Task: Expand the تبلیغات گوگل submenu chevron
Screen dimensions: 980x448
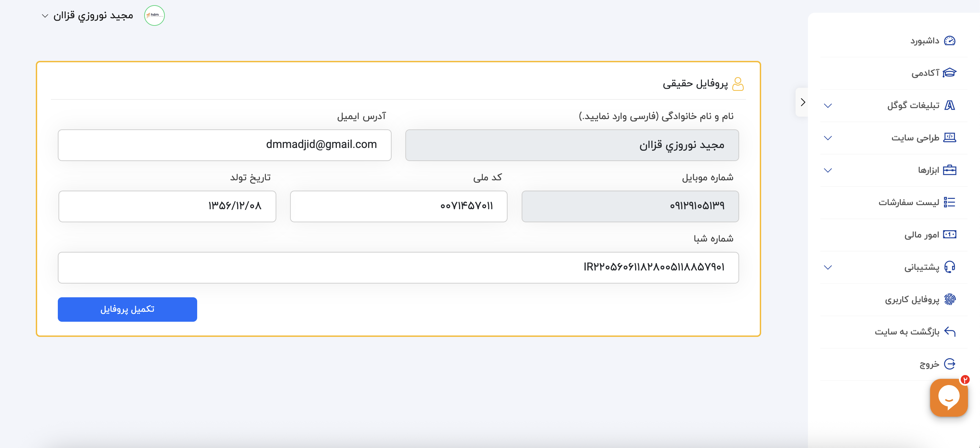Action: (828, 105)
